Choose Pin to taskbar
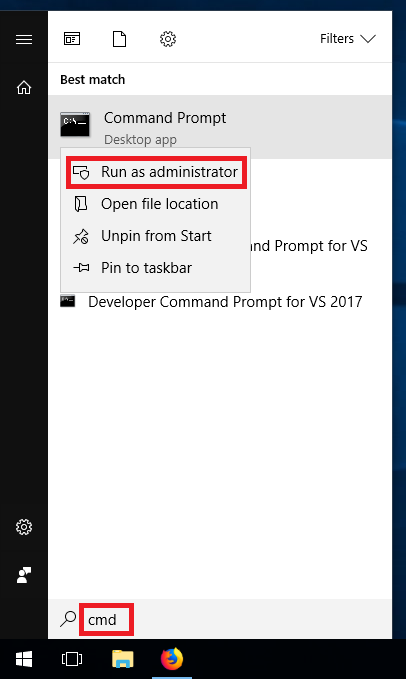The width and height of the screenshot is (406, 679). tap(156, 268)
